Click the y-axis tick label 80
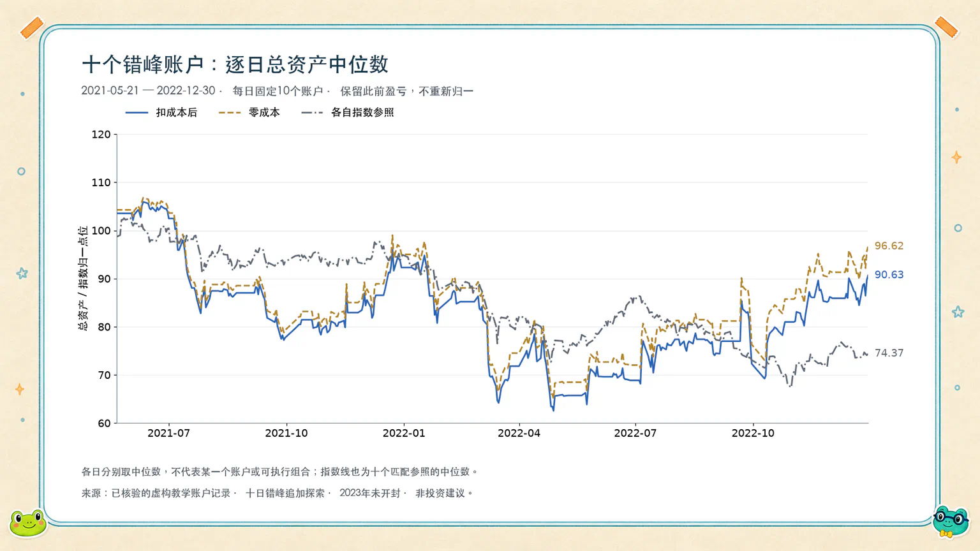The width and height of the screenshot is (980, 551). pos(104,327)
